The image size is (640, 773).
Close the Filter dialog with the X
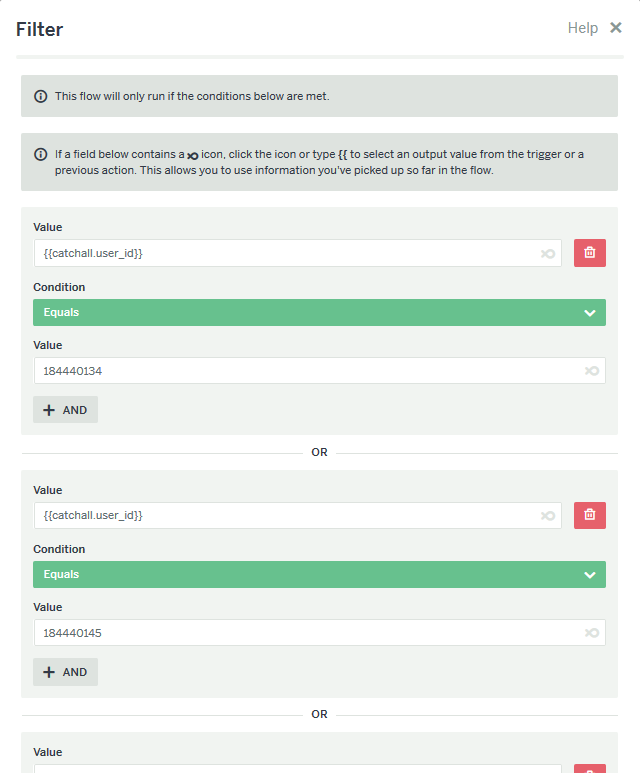click(x=615, y=28)
